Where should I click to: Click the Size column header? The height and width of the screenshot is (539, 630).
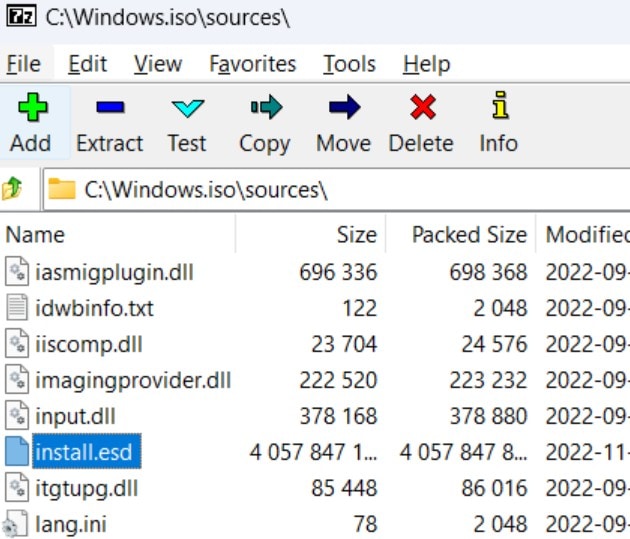tap(357, 235)
